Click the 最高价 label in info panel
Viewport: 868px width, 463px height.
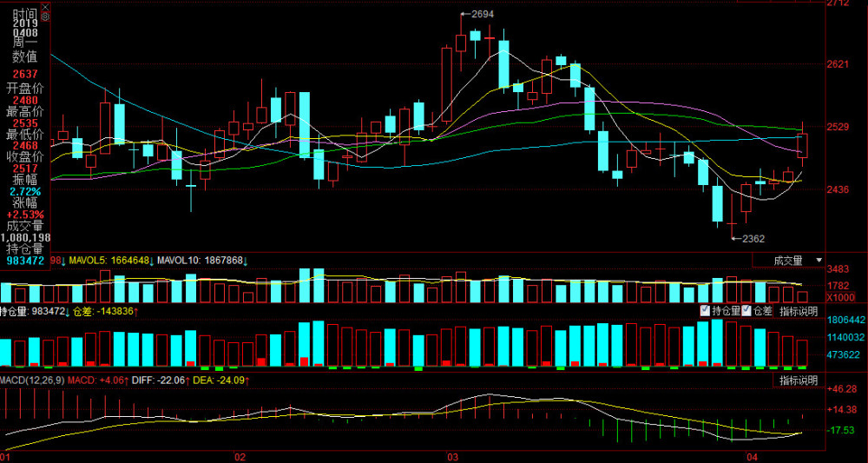click(x=25, y=111)
